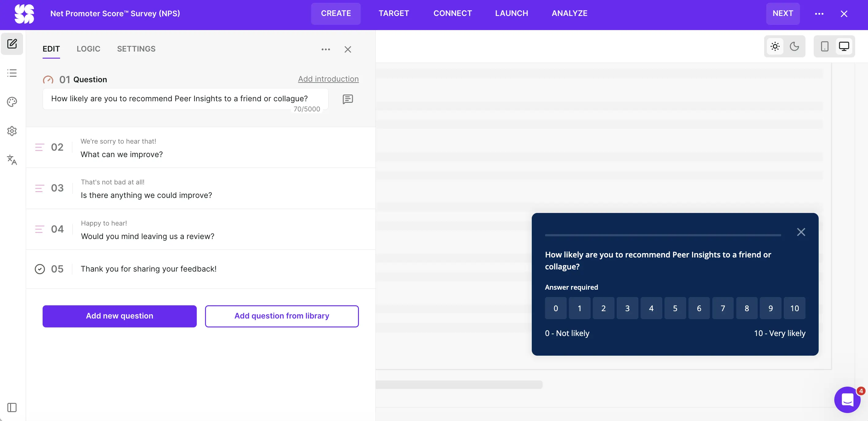Switch preview to mobile device view
The image size is (868, 421).
pyautogui.click(x=824, y=46)
